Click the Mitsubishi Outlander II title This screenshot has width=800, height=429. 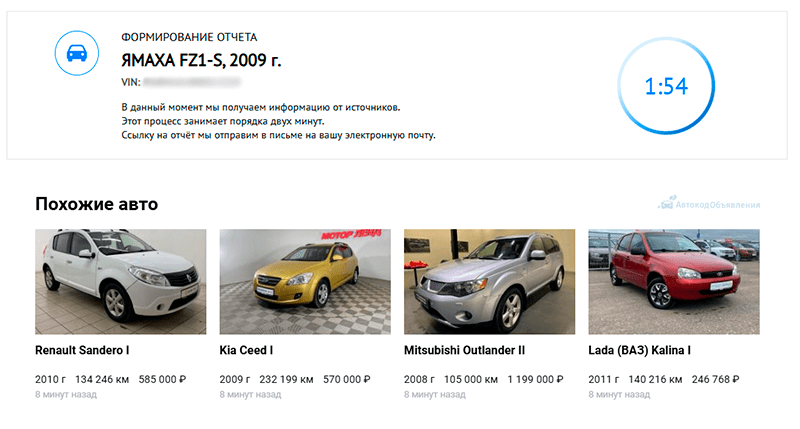pyautogui.click(x=464, y=350)
